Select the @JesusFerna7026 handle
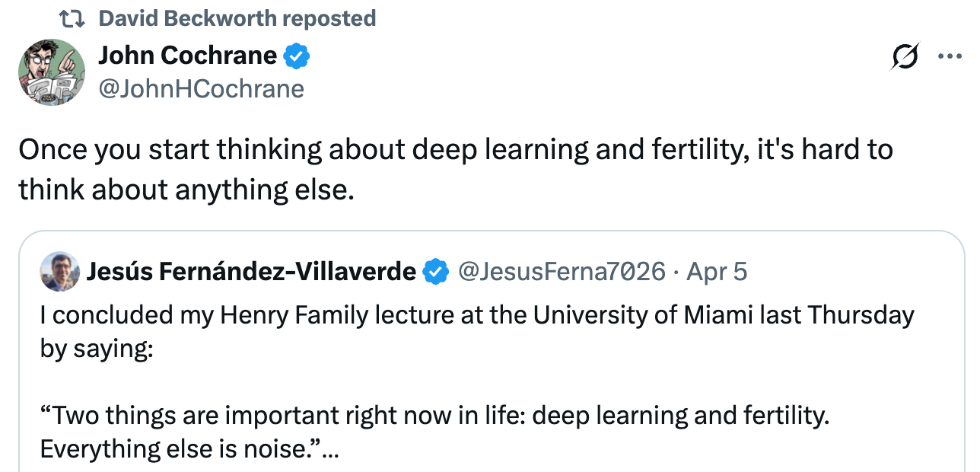 pos(561,272)
